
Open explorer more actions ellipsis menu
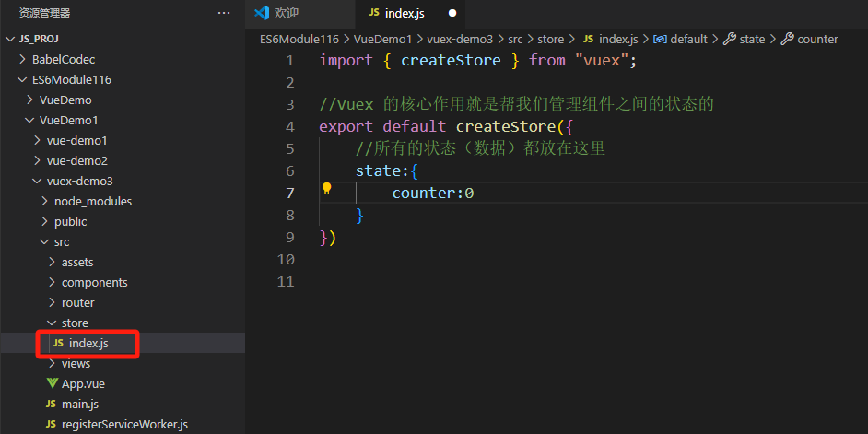tap(224, 13)
